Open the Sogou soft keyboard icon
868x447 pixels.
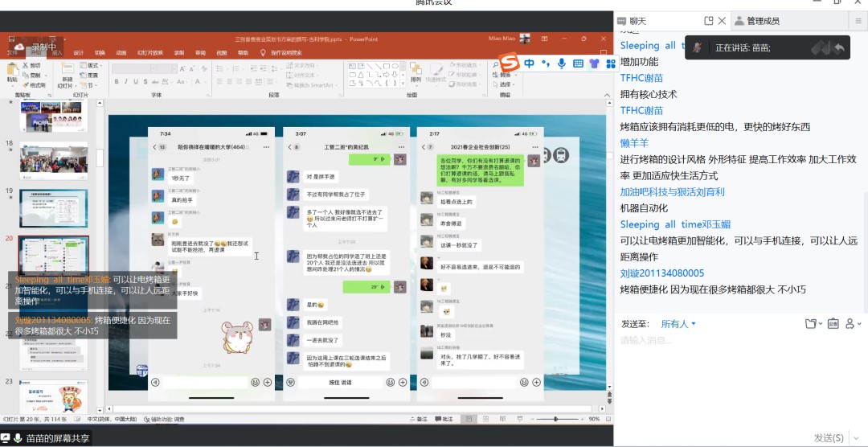click(578, 64)
